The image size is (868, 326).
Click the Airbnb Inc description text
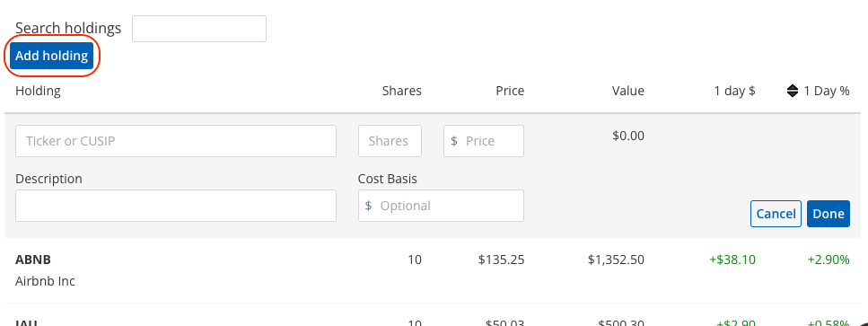(x=46, y=281)
